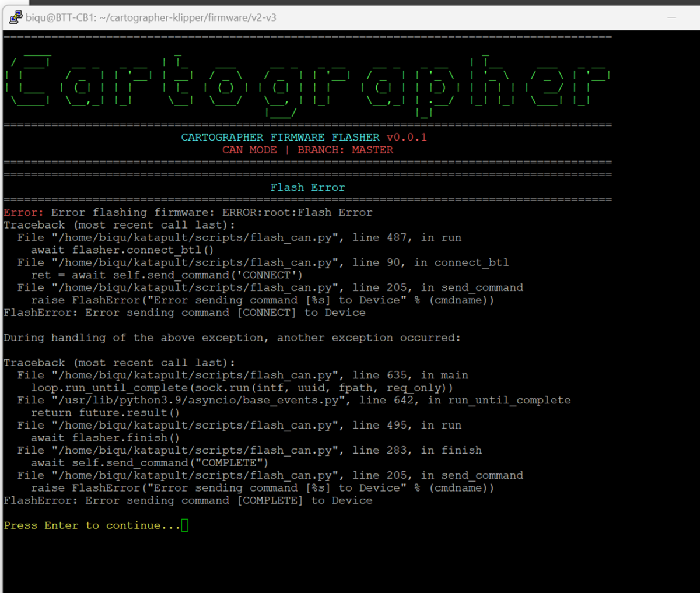700x593 pixels.
Task: Click the green terminal cursor block
Action: click(x=185, y=525)
